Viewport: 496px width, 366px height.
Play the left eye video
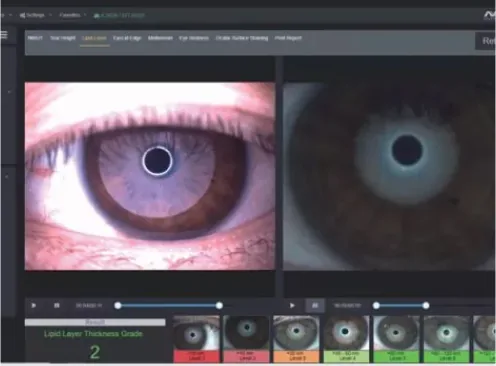34,305
